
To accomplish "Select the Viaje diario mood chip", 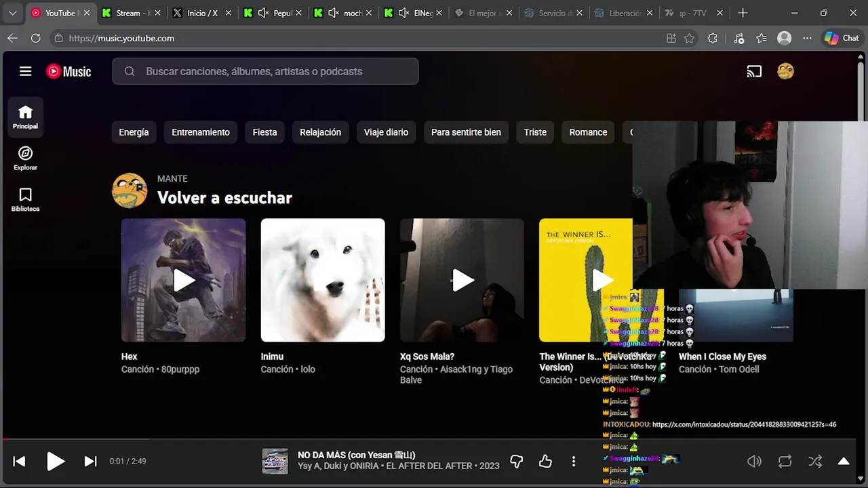I will click(386, 132).
